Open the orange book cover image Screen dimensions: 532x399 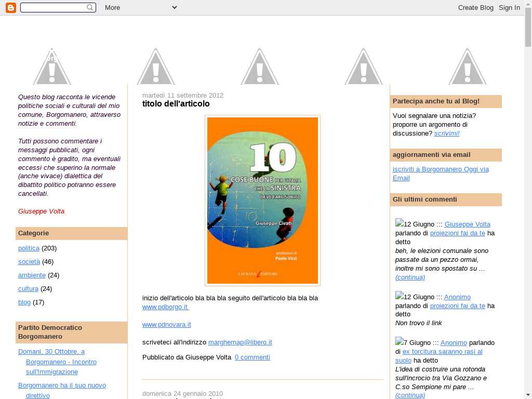click(x=262, y=200)
